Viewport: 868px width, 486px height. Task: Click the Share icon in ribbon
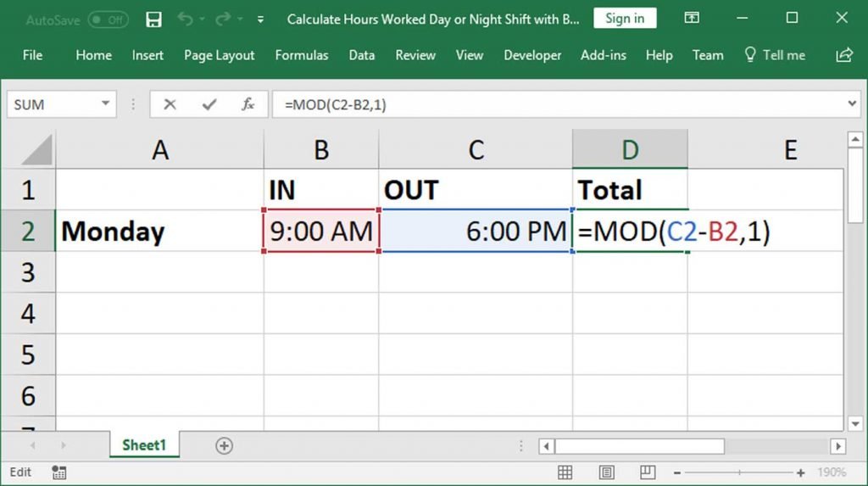[x=843, y=55]
